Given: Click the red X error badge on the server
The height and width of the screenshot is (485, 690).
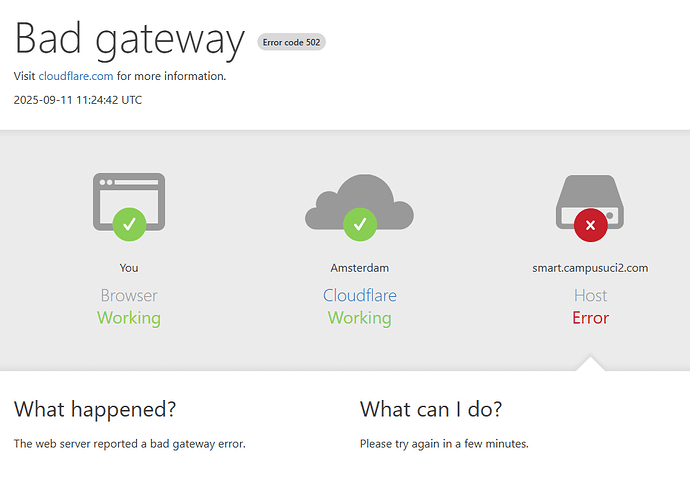Looking at the screenshot, I should point(590,225).
